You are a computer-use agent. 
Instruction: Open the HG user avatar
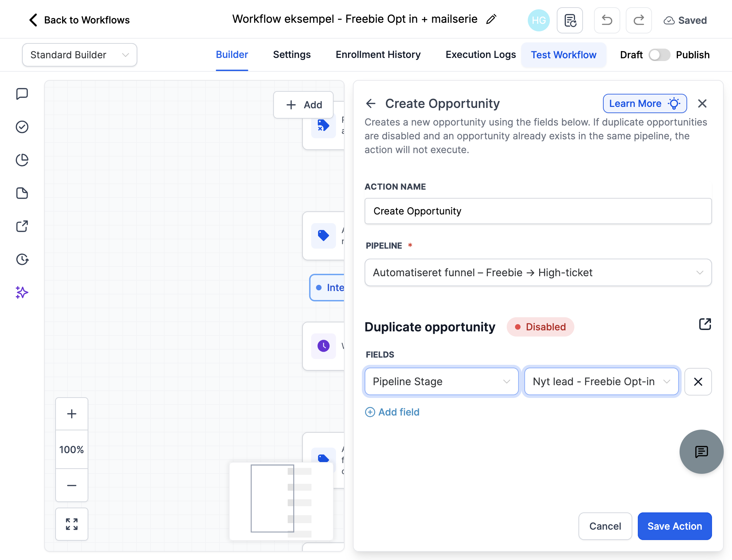coord(538,20)
